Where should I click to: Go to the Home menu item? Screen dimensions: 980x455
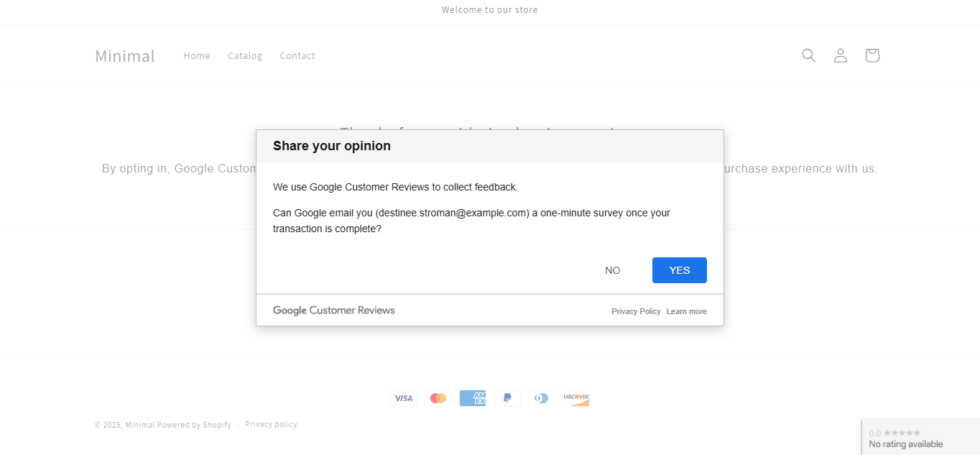click(197, 55)
